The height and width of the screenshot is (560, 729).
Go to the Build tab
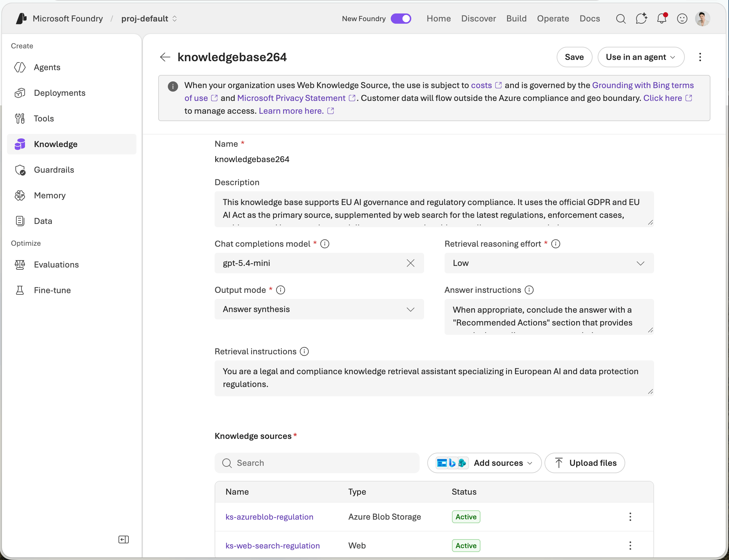516,19
